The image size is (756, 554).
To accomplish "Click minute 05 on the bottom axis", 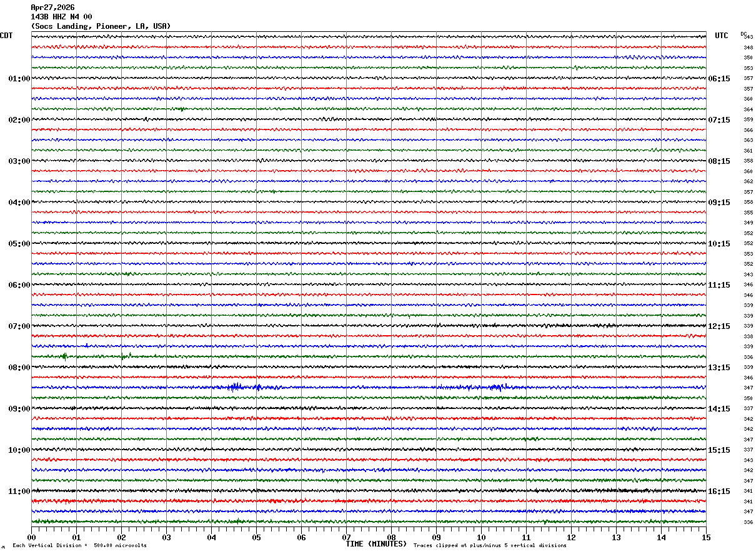I will (x=256, y=537).
